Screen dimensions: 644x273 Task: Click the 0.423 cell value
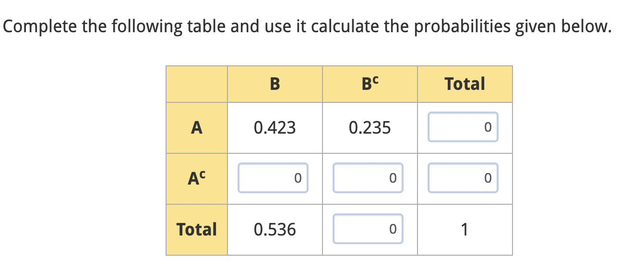275,128
